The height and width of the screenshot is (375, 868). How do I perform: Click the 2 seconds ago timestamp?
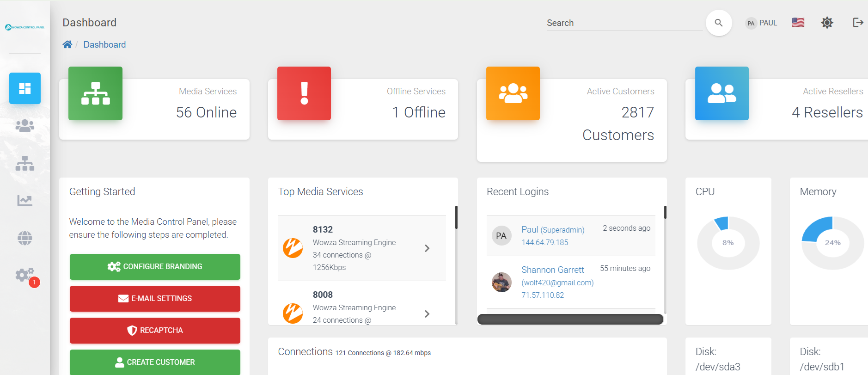626,228
